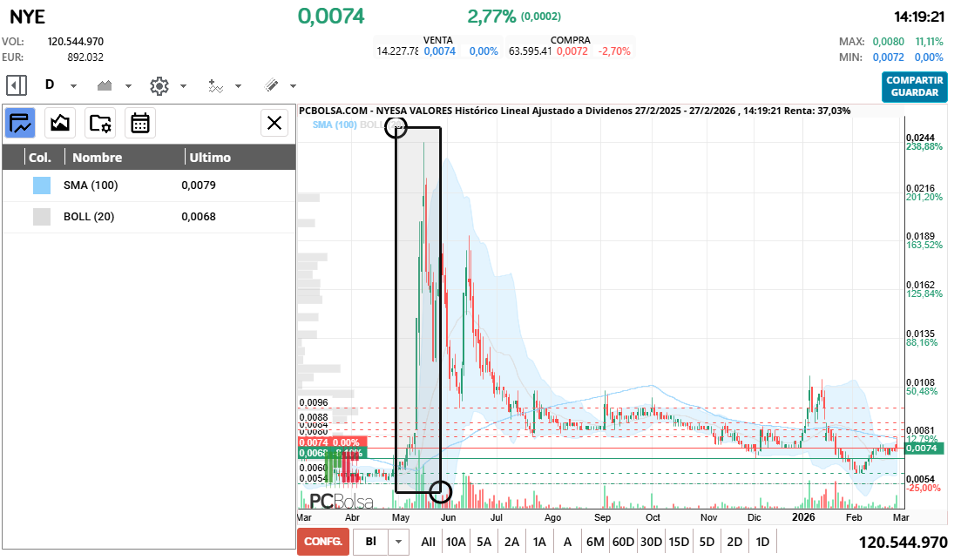
Task: Open the chart type area icon
Action: 105,85
